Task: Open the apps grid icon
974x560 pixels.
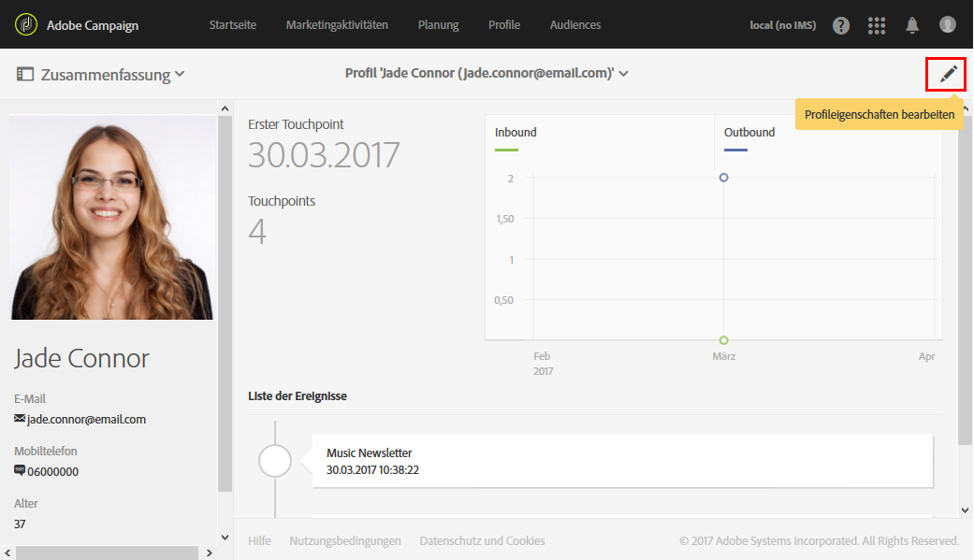Action: [x=876, y=25]
